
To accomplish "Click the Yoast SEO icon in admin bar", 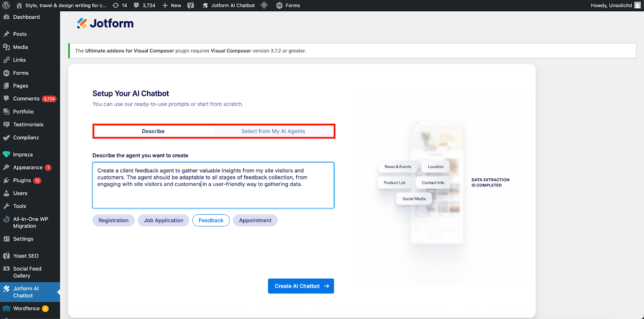I will pyautogui.click(x=191, y=5).
